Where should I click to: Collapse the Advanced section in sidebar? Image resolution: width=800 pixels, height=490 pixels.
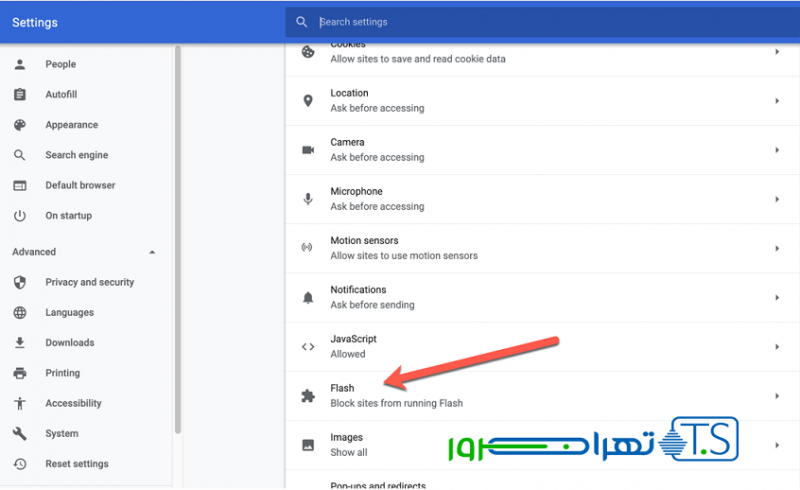pos(152,252)
